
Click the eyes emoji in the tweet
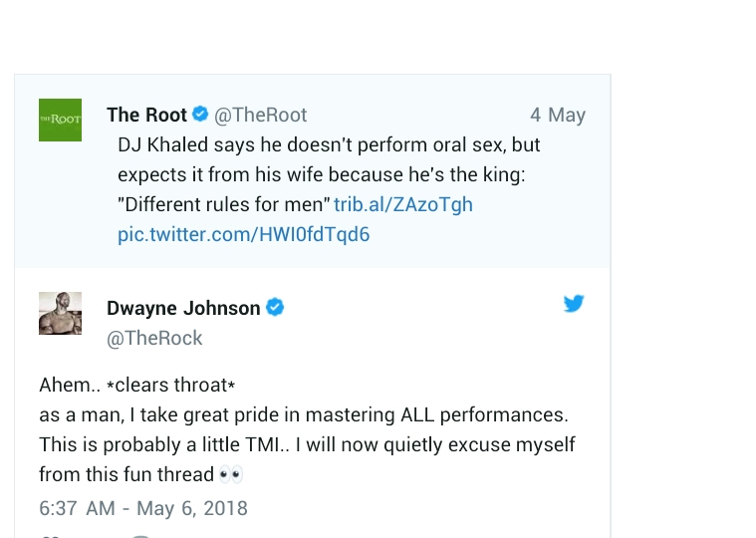click(x=231, y=474)
